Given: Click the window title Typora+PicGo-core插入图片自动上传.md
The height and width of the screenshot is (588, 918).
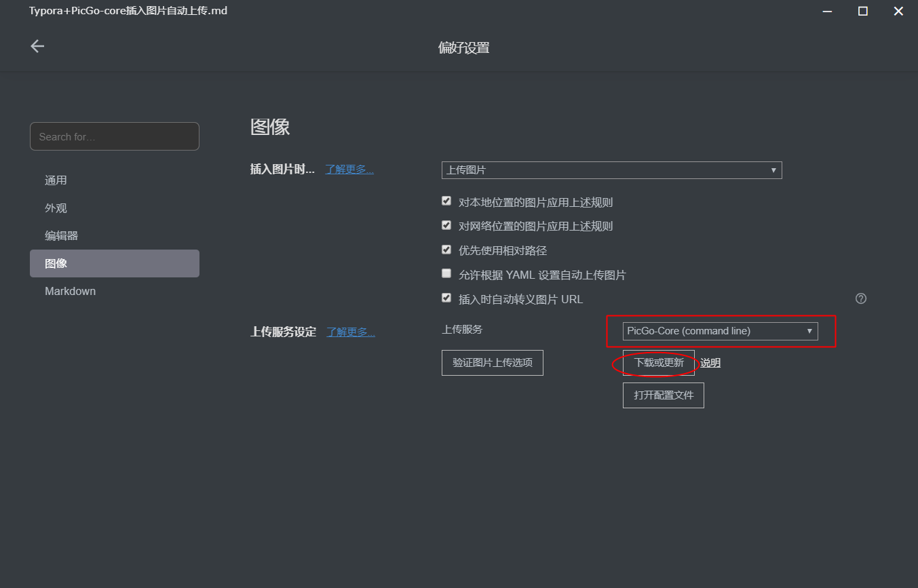Looking at the screenshot, I should pos(128,11).
